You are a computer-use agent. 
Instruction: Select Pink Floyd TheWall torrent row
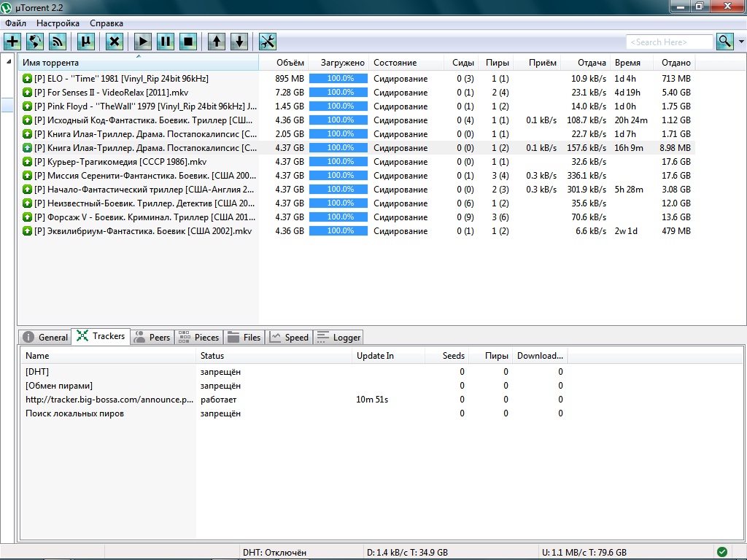click(357, 106)
